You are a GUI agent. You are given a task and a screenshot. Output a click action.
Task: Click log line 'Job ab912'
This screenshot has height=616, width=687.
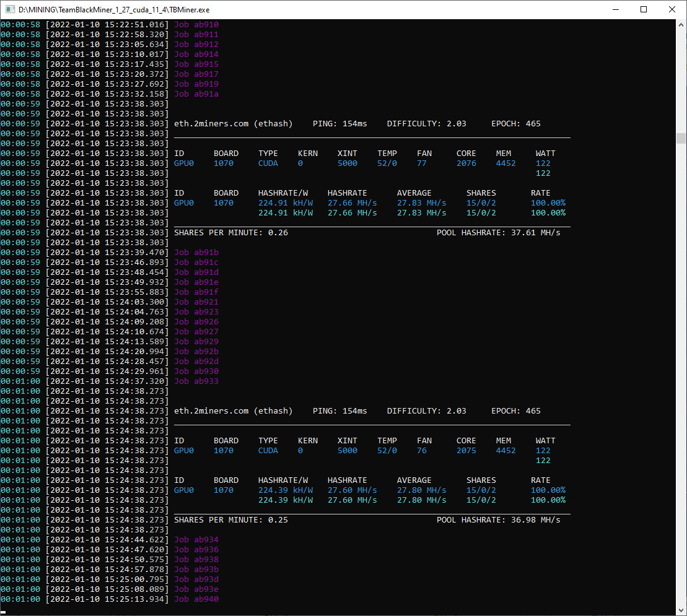pyautogui.click(x=196, y=45)
